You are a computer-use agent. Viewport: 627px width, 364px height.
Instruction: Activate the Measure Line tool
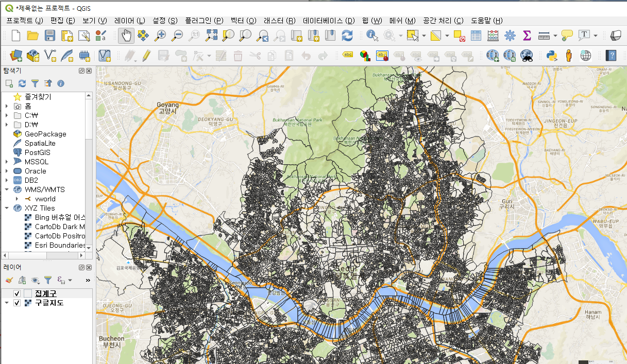coord(544,36)
